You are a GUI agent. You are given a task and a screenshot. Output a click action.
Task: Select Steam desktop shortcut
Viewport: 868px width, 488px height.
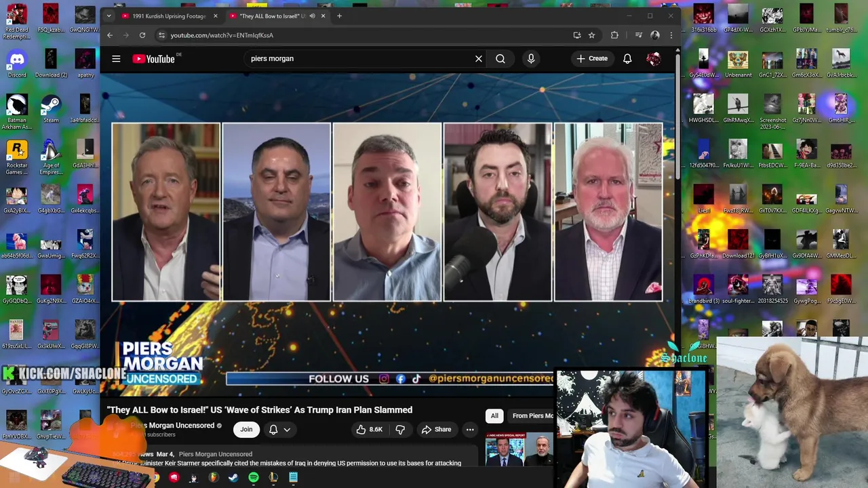pos(51,108)
